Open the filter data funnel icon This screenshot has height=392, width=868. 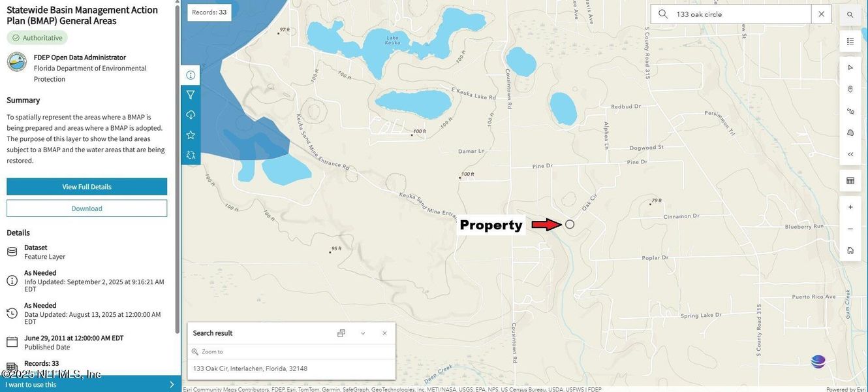[x=191, y=95]
